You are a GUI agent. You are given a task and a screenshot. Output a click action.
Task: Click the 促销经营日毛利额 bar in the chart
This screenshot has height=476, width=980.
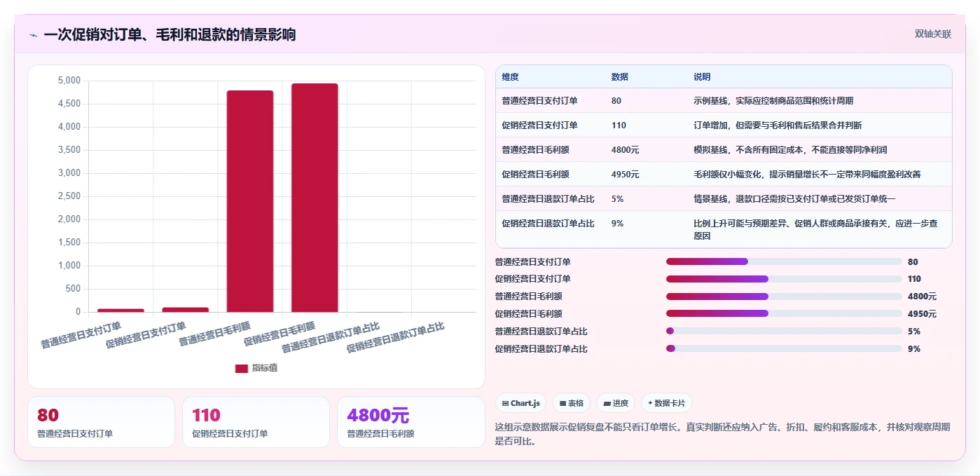pos(315,198)
